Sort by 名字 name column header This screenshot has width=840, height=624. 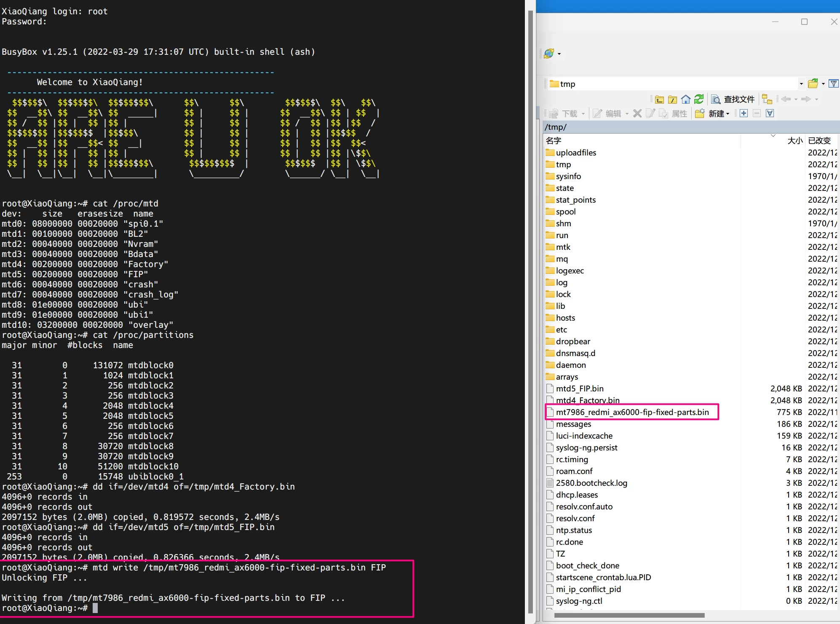point(554,141)
